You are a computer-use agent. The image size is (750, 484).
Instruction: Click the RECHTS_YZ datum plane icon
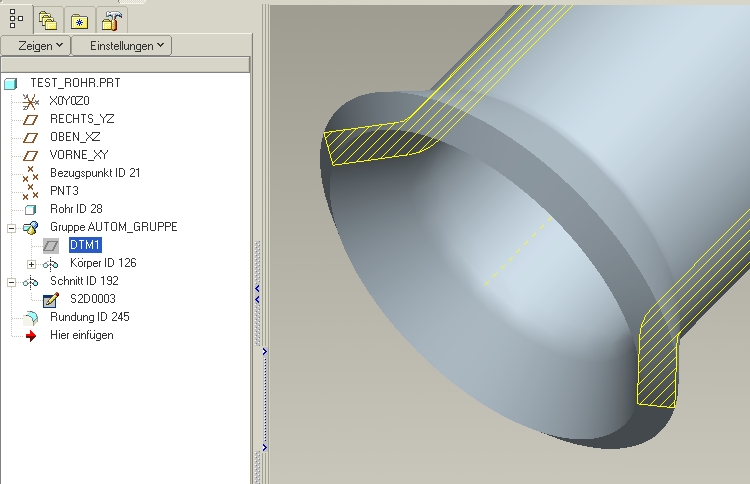31,120
